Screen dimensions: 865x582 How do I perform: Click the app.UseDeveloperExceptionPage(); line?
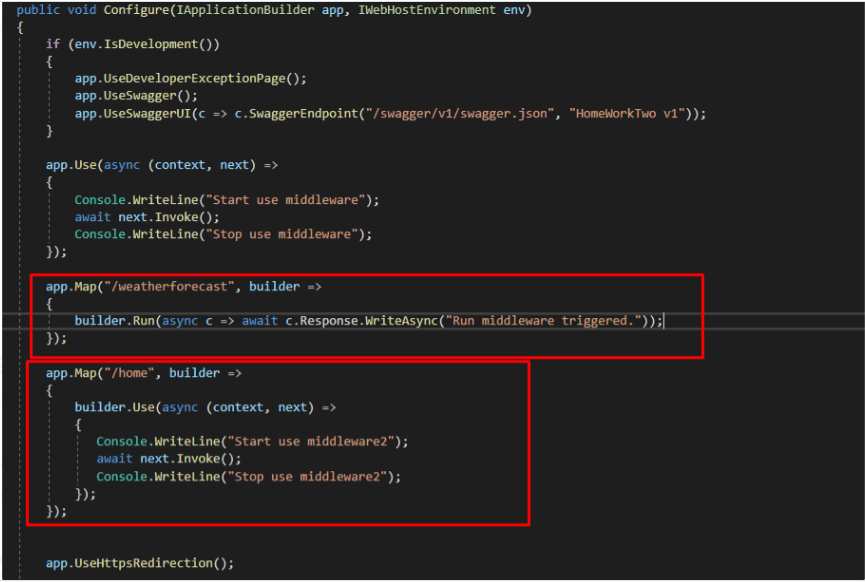pyautogui.click(x=190, y=79)
